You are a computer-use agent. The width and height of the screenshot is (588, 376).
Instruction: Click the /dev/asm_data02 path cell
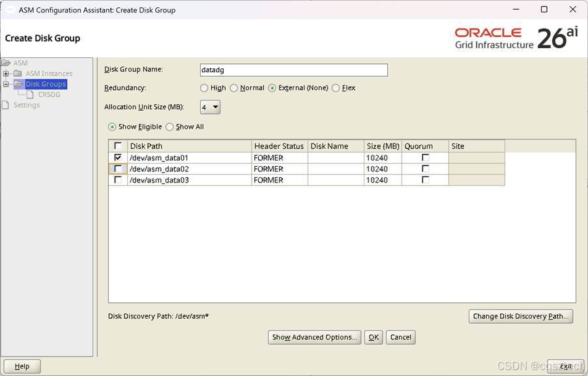tap(190, 169)
